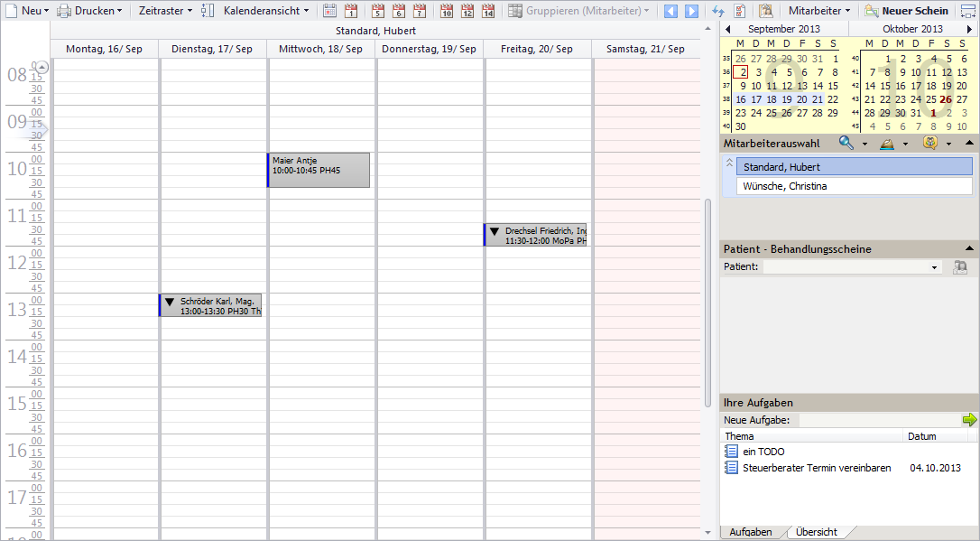Open the Maier Antje appointment
This screenshot has height=541, width=980.
319,170
